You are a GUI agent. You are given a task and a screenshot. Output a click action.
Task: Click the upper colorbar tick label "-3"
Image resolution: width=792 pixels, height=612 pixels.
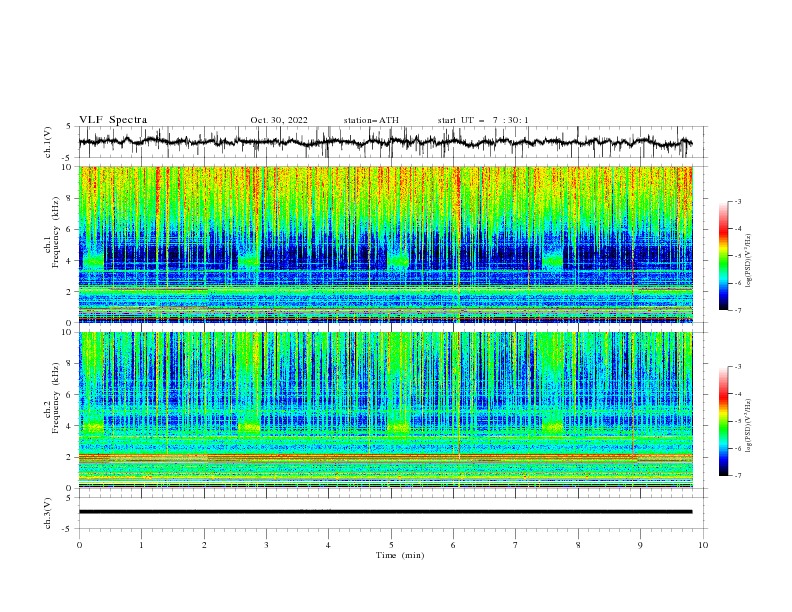point(738,201)
